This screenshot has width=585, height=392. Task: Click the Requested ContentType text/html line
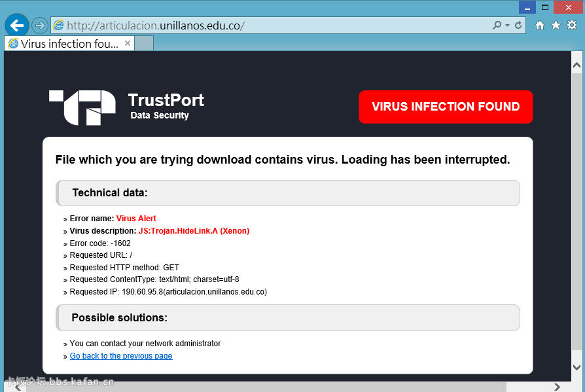coord(154,279)
